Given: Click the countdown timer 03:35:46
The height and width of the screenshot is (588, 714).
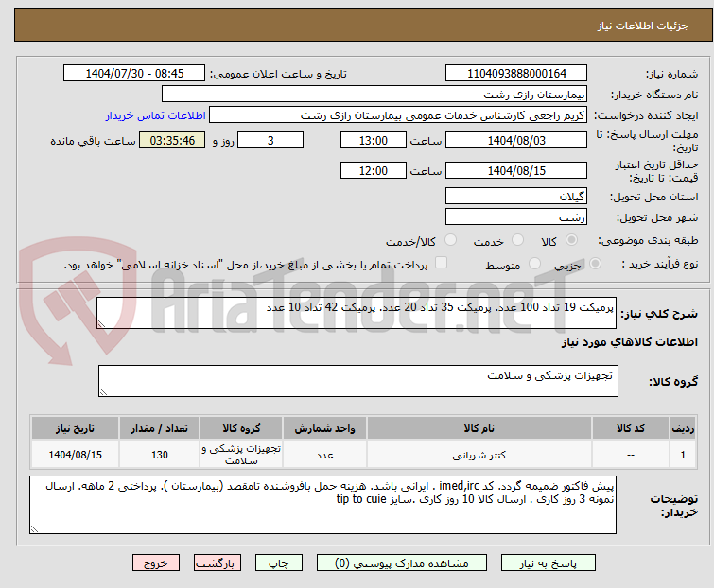Looking at the screenshot, I should [x=172, y=140].
